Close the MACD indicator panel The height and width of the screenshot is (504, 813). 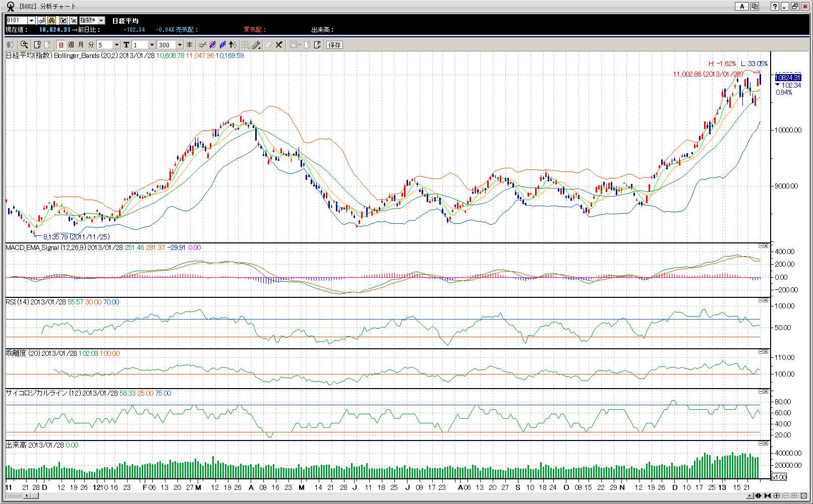(x=766, y=246)
